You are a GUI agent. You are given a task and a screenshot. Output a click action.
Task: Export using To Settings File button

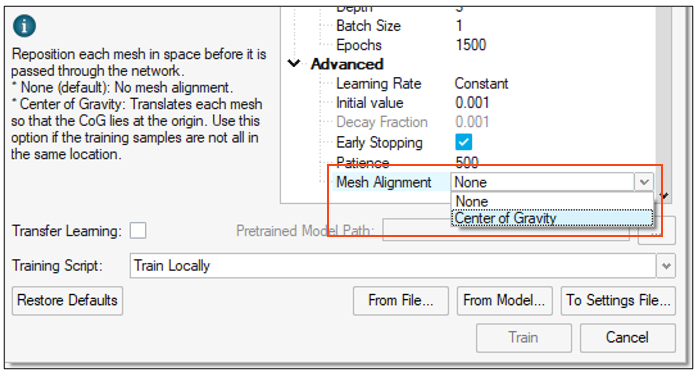point(618,301)
